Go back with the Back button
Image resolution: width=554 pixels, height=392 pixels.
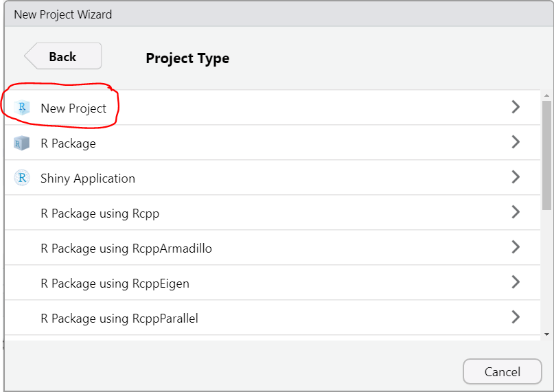tap(63, 56)
